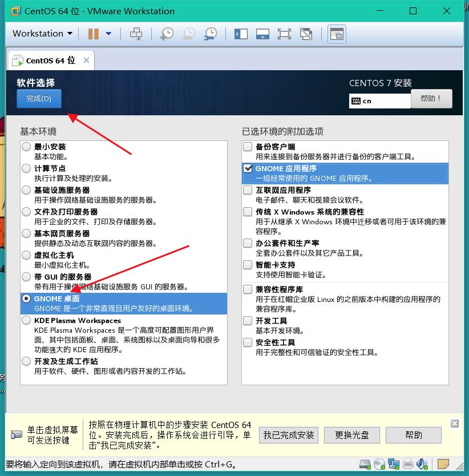Viewport: 469px width, 476px height.
Task: Uncheck GNOME 应用程序 checkbox
Action: click(x=248, y=168)
